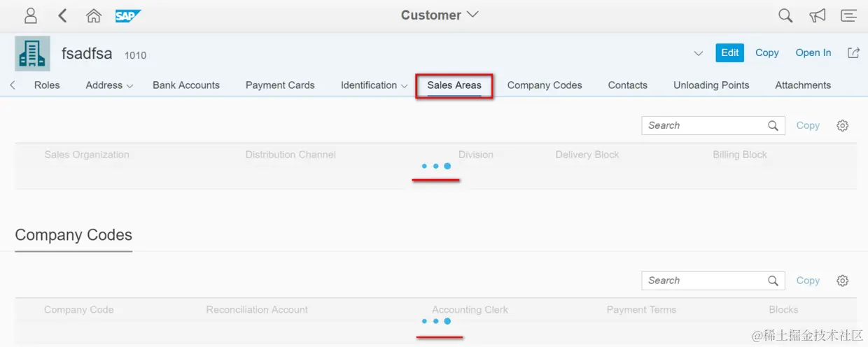Click the Sales Organization column header

click(87, 155)
